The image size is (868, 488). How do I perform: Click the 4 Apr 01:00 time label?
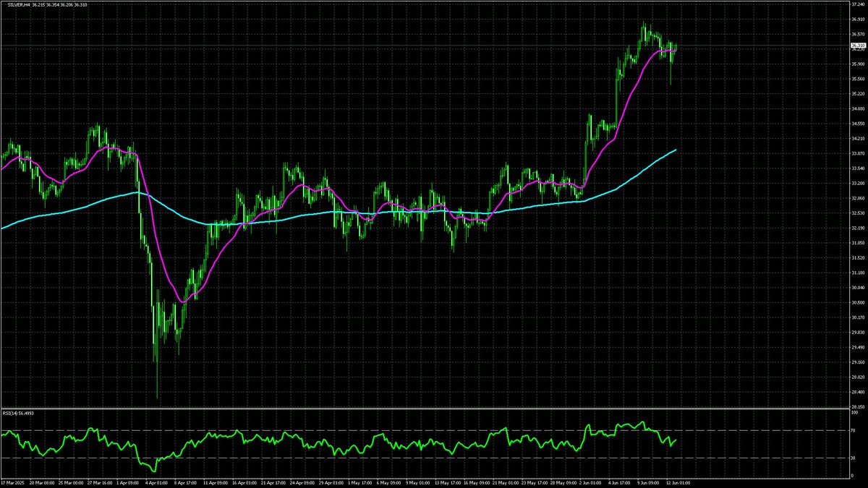(157, 481)
